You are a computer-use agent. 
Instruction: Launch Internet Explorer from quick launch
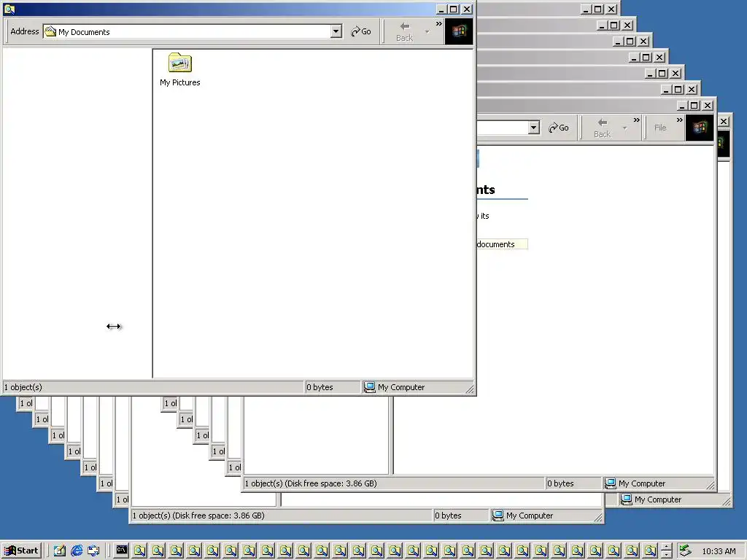[77, 551]
